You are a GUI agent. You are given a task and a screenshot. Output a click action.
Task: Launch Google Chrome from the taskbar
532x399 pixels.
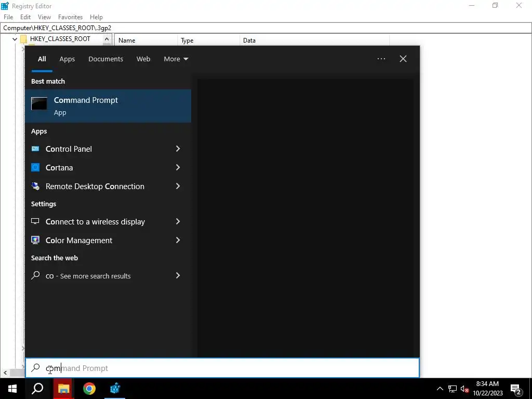tap(89, 389)
